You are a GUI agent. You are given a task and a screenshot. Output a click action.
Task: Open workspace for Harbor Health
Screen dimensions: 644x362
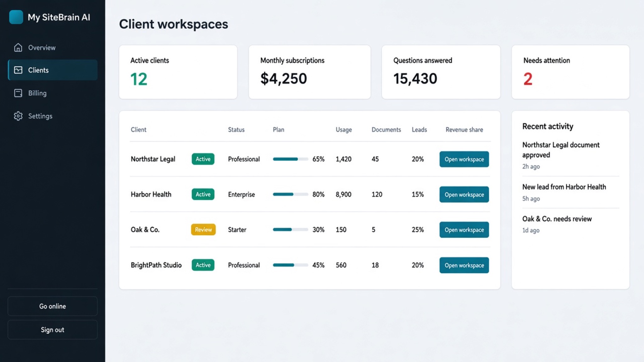click(x=464, y=195)
